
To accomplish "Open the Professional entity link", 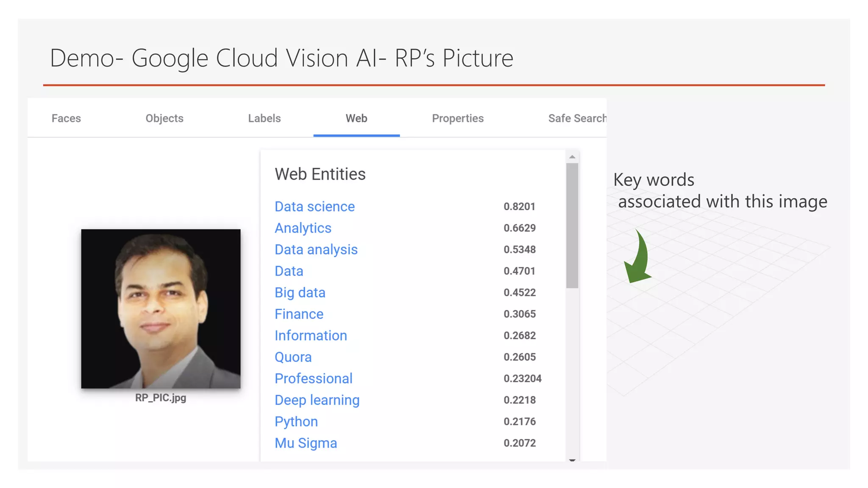I will pyautogui.click(x=314, y=378).
